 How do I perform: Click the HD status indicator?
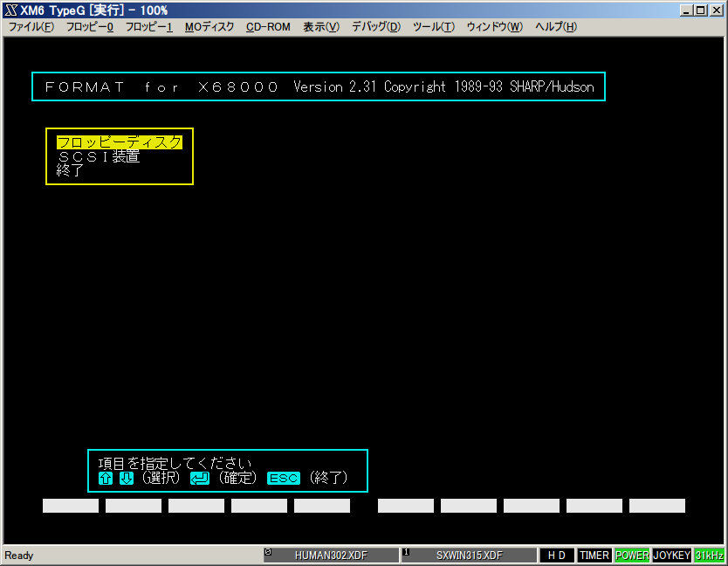coord(557,556)
